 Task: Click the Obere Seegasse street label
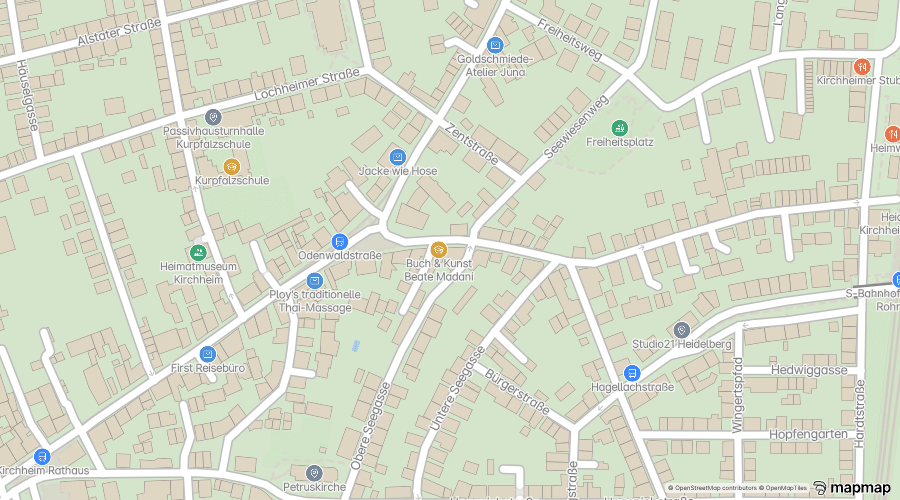[370, 426]
